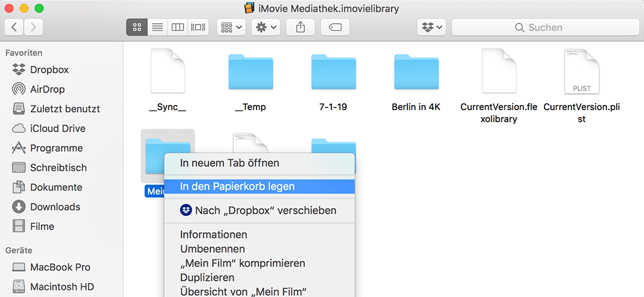Click the Filme filmstrip sidebar icon
The width and height of the screenshot is (644, 297).
18,227
